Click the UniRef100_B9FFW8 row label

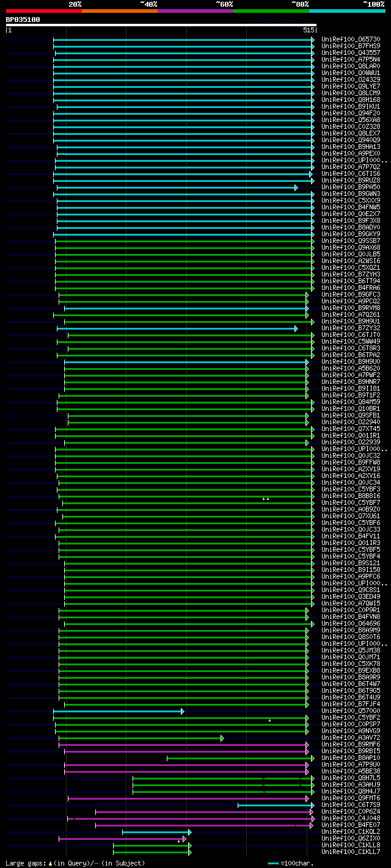(351, 463)
